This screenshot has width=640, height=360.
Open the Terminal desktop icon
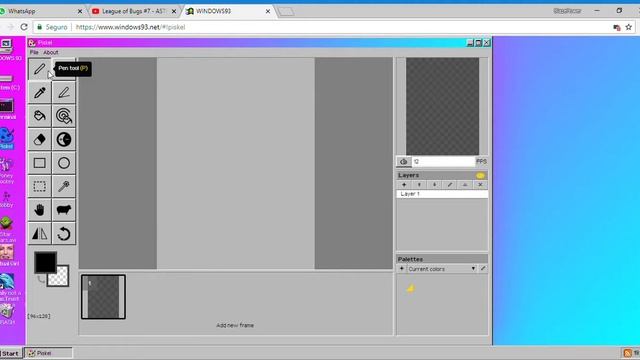pos(7,109)
